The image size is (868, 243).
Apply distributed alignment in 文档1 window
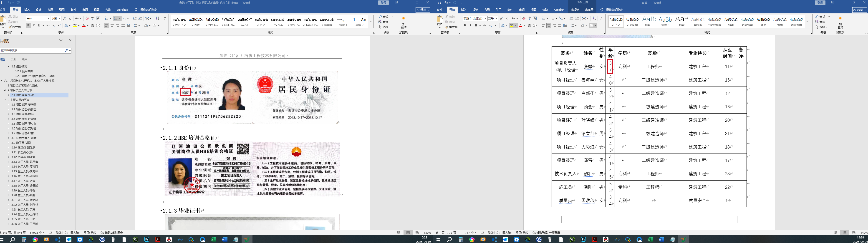coord(565,26)
